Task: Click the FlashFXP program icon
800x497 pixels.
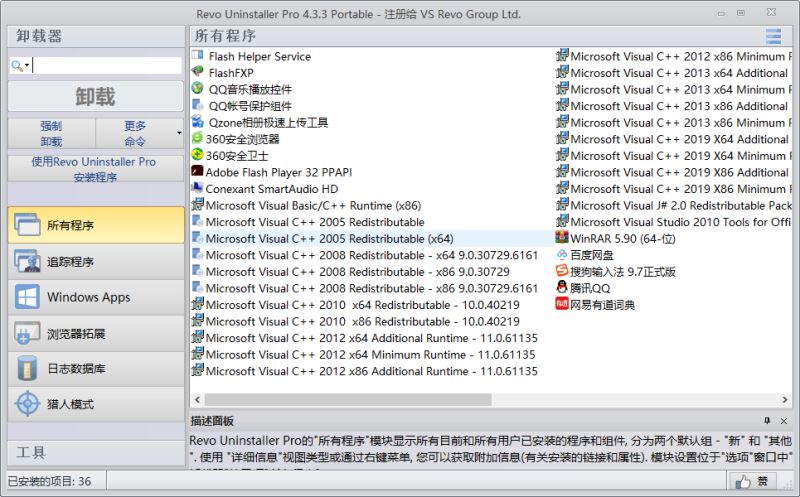Action: click(x=197, y=72)
